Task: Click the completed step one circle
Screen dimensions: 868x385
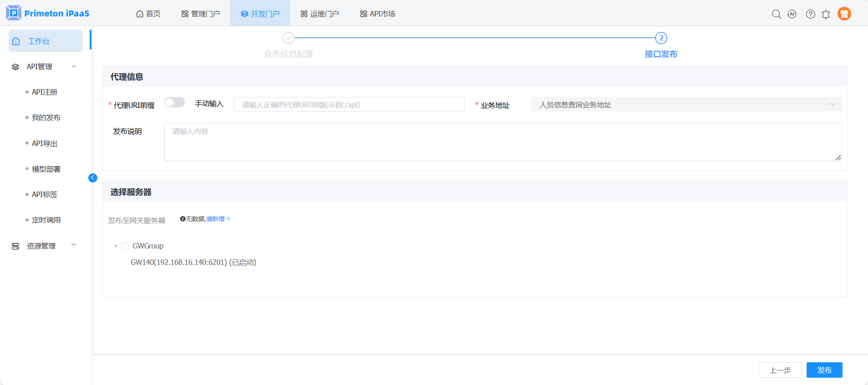Action: click(x=288, y=38)
